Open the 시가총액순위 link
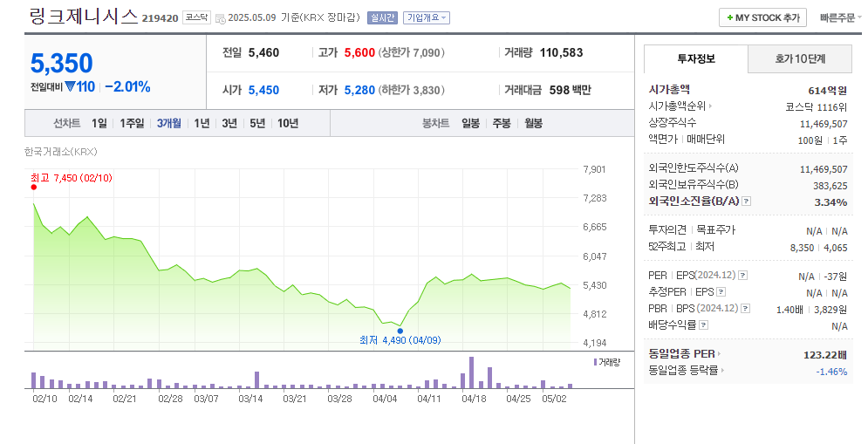868x444 pixels. point(680,106)
